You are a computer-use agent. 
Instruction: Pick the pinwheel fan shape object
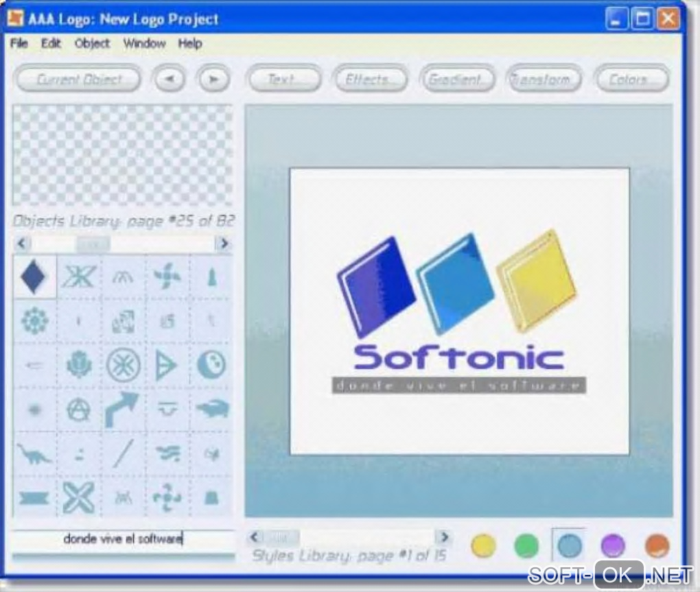[167, 276]
